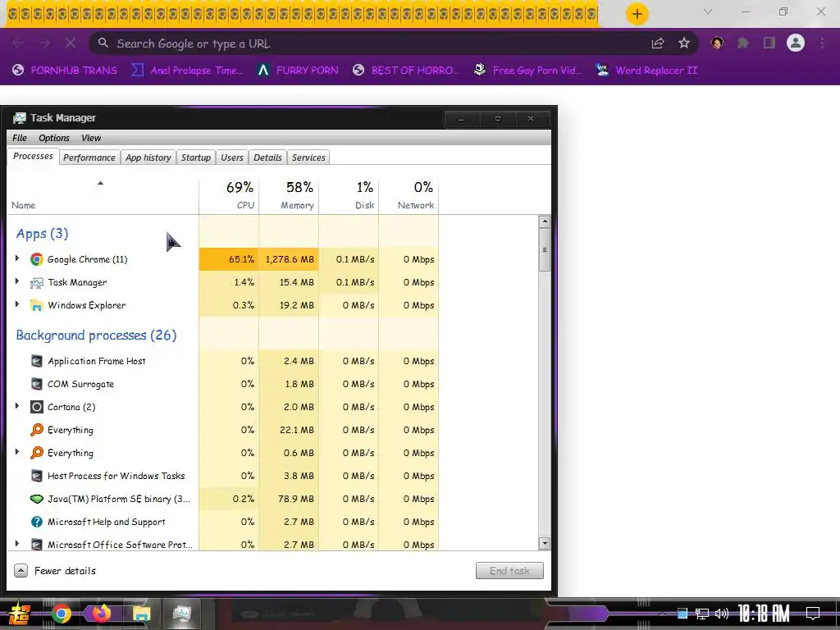840x630 pixels.
Task: Toggle Chrome side panel icon
Action: (x=769, y=43)
